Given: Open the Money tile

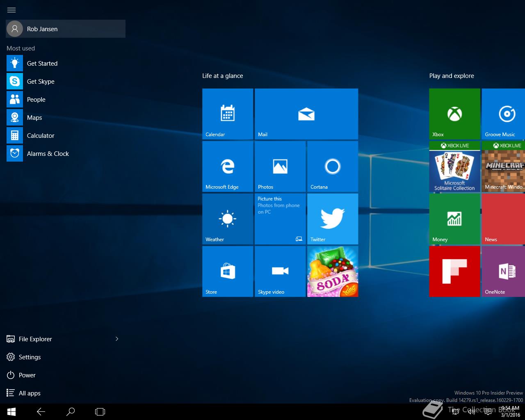Looking at the screenshot, I should (454, 219).
